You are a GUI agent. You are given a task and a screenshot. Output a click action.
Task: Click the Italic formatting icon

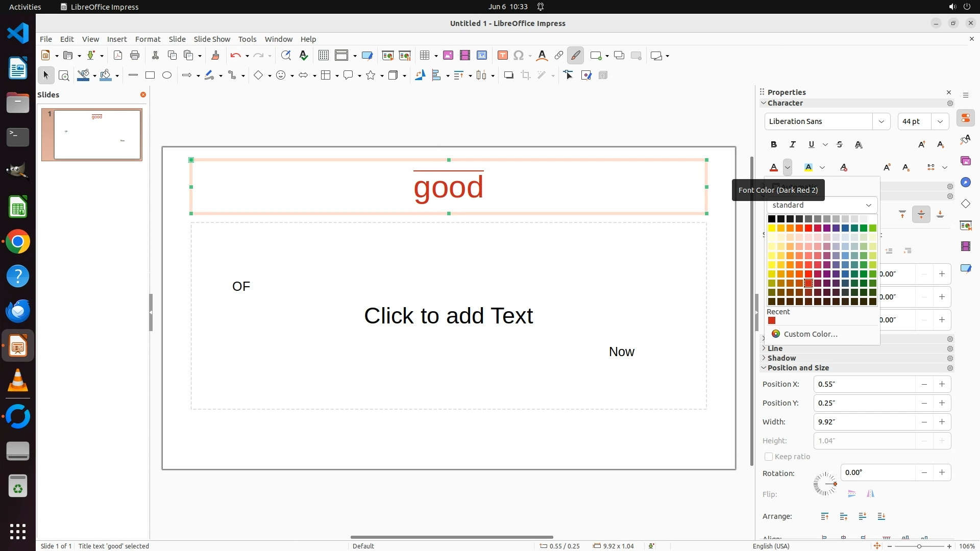(793, 145)
